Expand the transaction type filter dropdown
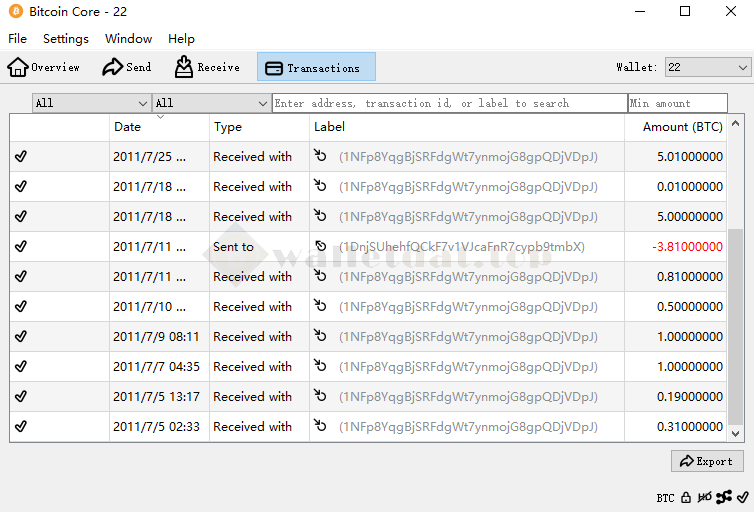Image resolution: width=754 pixels, height=512 pixels. click(x=211, y=103)
